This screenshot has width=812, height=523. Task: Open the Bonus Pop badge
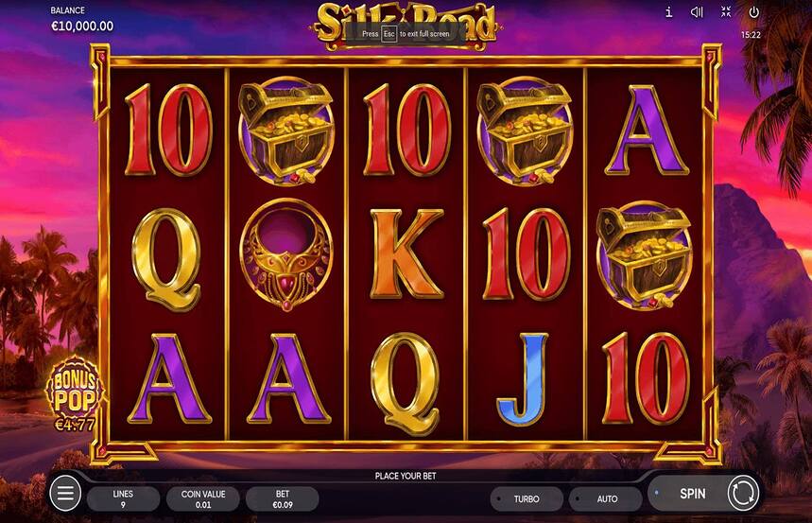75,394
